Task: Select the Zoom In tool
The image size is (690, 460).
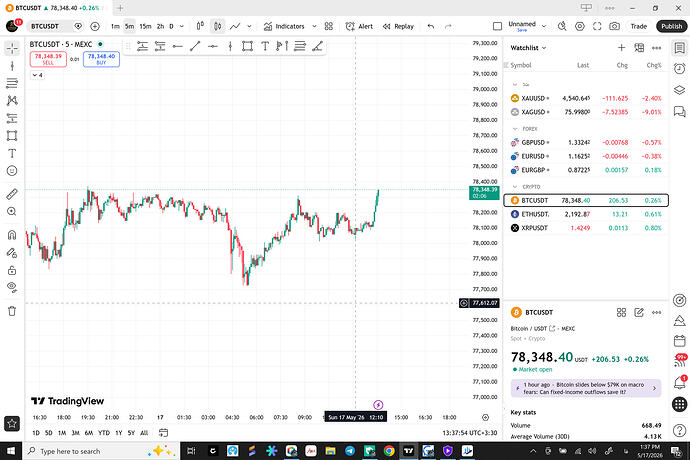Action: coord(12,212)
